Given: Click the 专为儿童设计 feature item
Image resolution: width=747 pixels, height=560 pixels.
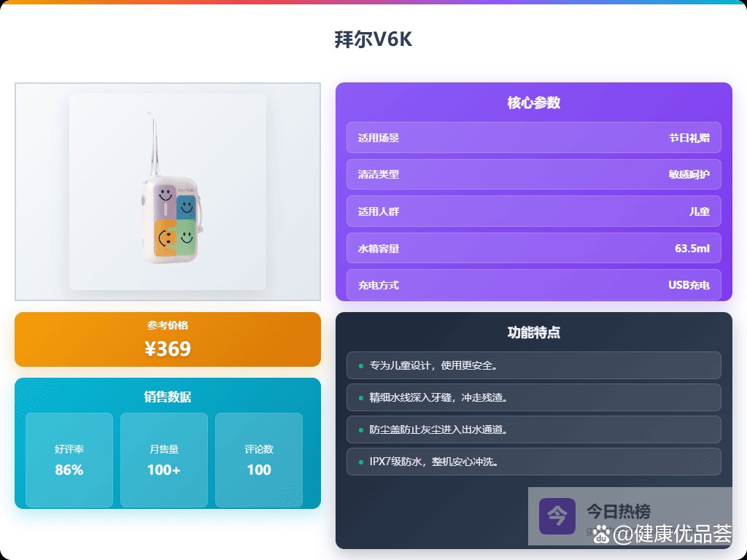Looking at the screenshot, I should pos(533,365).
